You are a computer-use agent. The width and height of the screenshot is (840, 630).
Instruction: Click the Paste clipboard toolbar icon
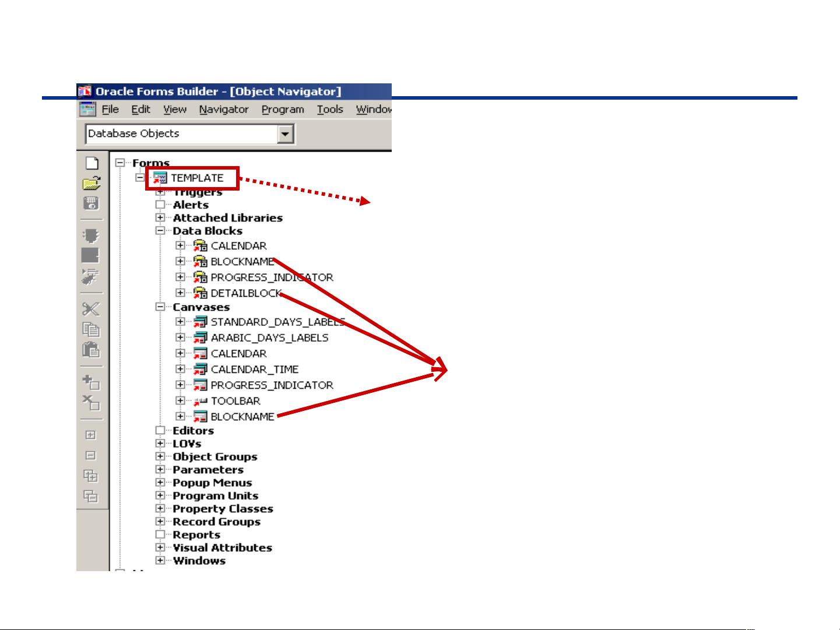point(92,350)
